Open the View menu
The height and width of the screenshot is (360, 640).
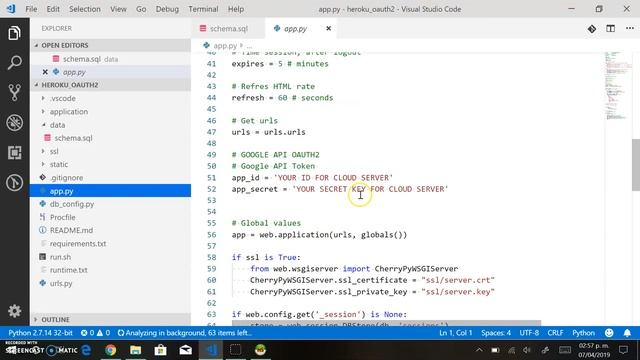[x=118, y=9]
